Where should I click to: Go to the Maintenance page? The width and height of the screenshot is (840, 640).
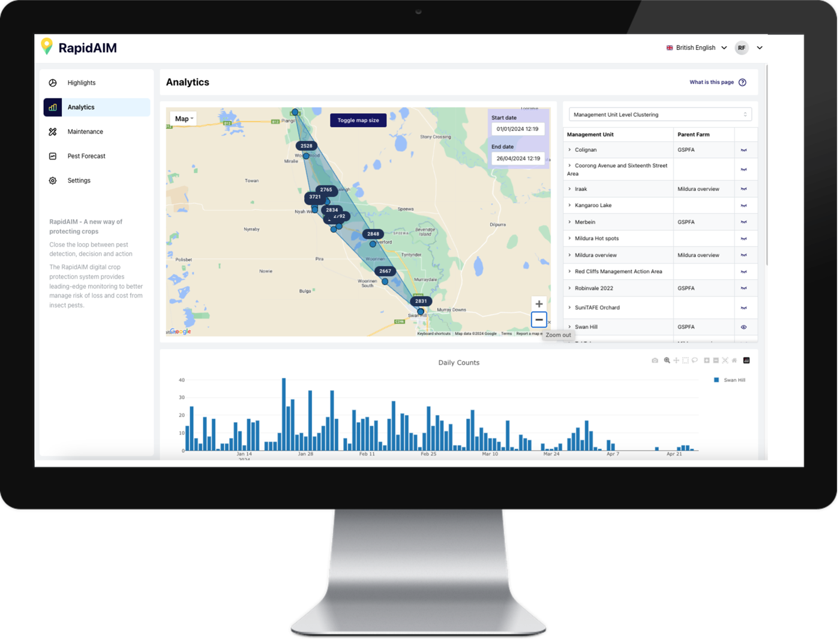tap(85, 131)
